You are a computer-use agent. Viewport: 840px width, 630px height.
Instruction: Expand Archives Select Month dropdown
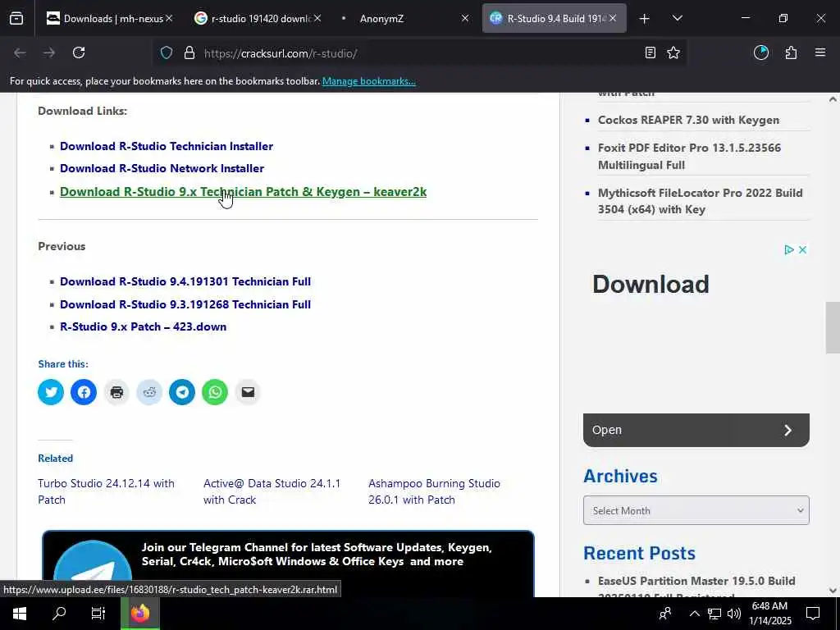click(696, 510)
